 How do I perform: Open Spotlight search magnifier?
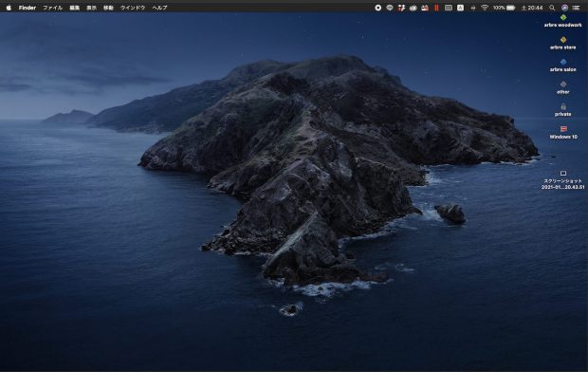(552, 8)
